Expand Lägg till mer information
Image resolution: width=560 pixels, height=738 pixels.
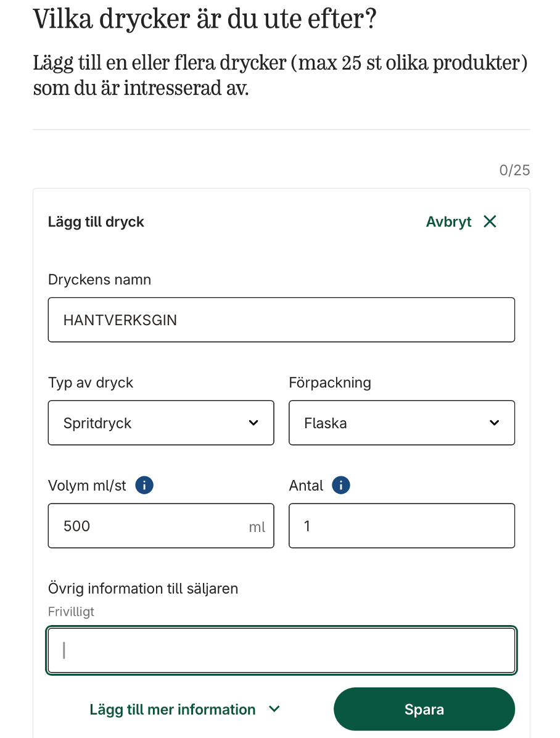pos(173,710)
